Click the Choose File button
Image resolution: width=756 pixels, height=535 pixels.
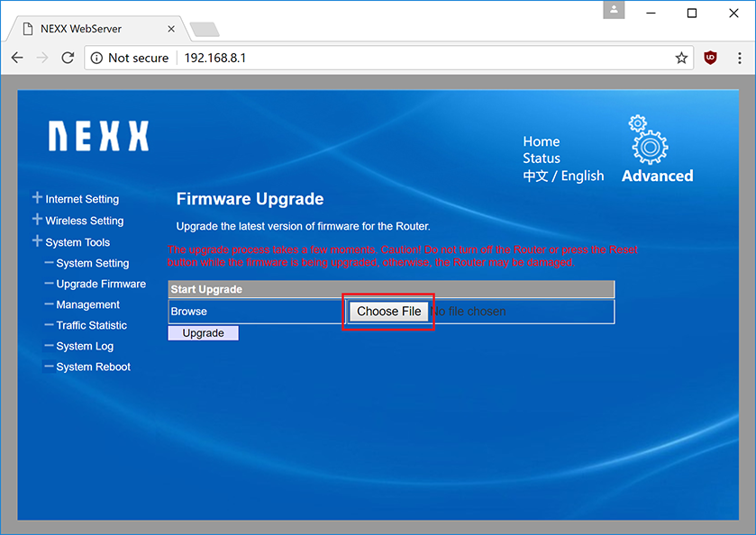pyautogui.click(x=388, y=312)
